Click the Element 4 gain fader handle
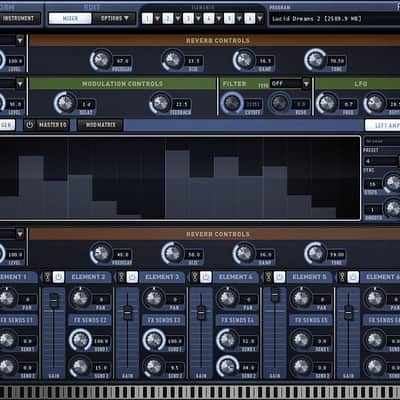The width and height of the screenshot is (400, 400). 201,313
